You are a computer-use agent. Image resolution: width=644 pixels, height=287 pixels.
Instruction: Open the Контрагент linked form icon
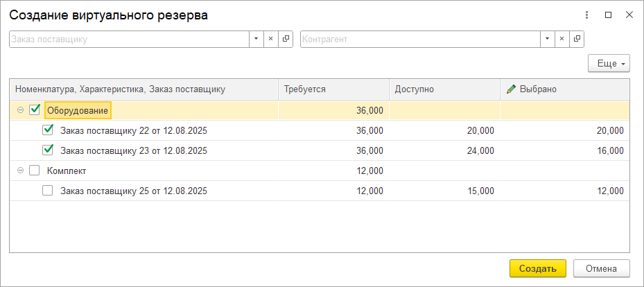tap(577, 39)
